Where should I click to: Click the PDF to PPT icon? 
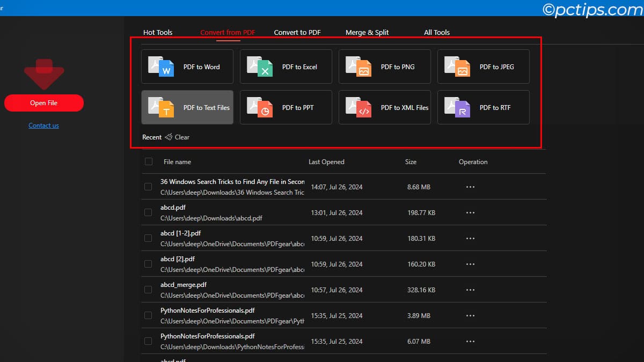tap(261, 108)
